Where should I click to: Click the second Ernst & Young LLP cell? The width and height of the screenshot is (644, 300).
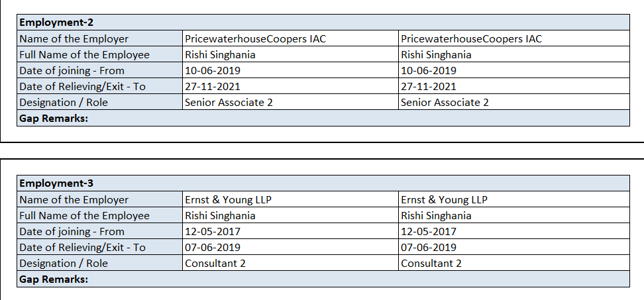tap(444, 199)
